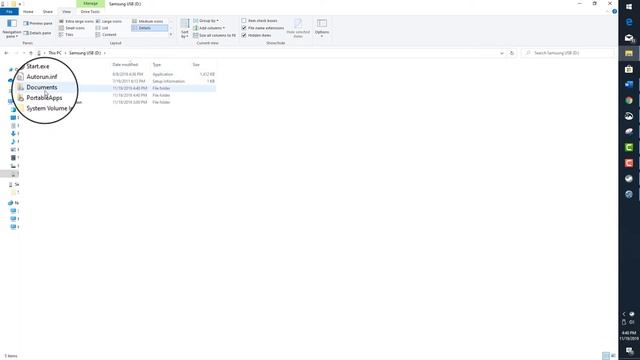
Task: Select List layout
Action: (102, 28)
